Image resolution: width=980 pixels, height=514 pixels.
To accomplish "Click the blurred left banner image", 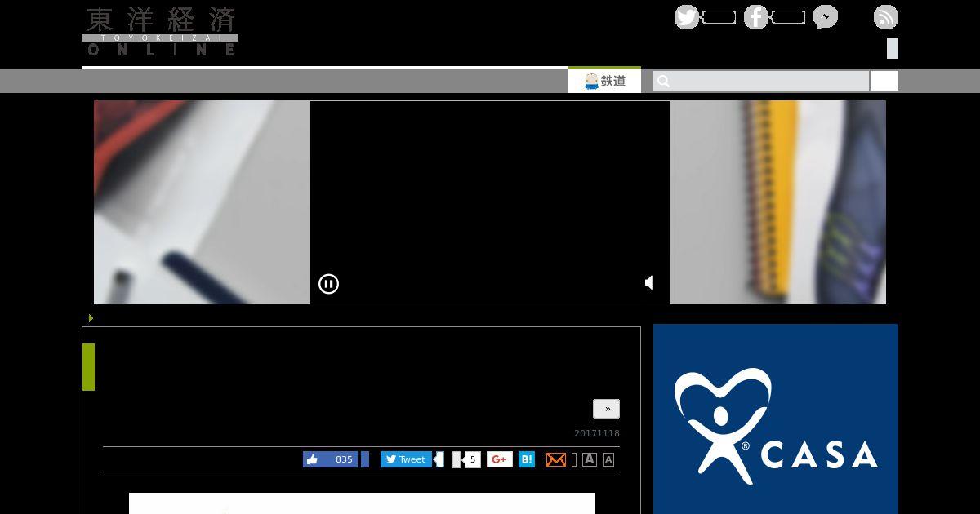I will click(202, 202).
